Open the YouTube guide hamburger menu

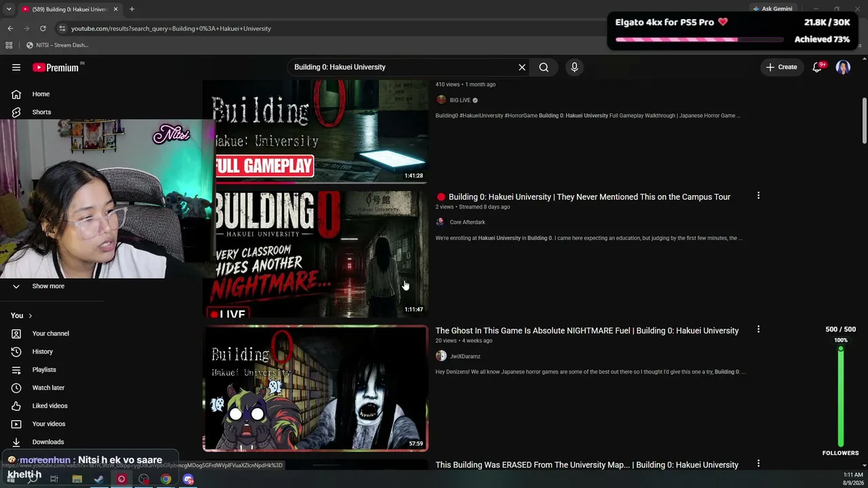(x=16, y=67)
